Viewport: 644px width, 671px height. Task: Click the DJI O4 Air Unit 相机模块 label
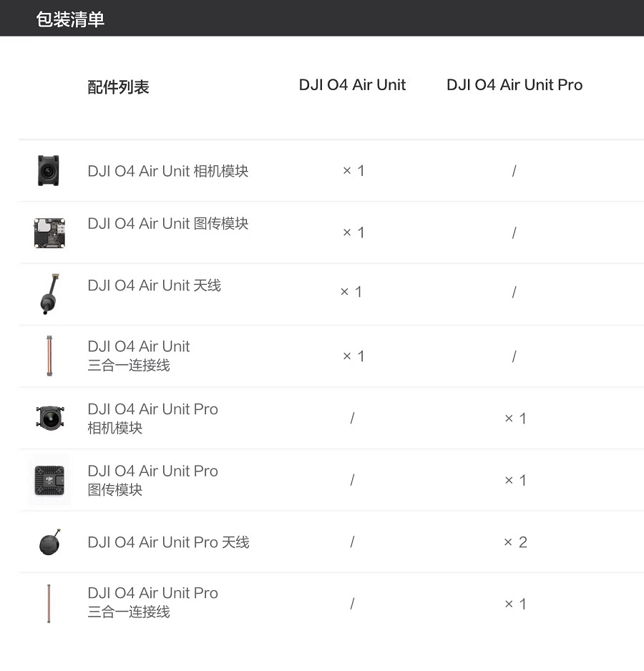(168, 171)
